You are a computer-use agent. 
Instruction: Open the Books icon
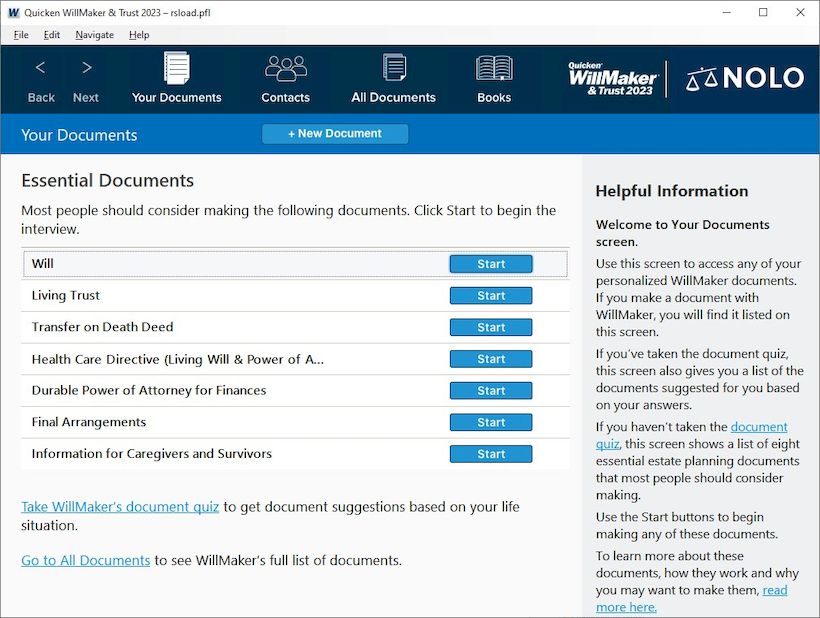[494, 68]
